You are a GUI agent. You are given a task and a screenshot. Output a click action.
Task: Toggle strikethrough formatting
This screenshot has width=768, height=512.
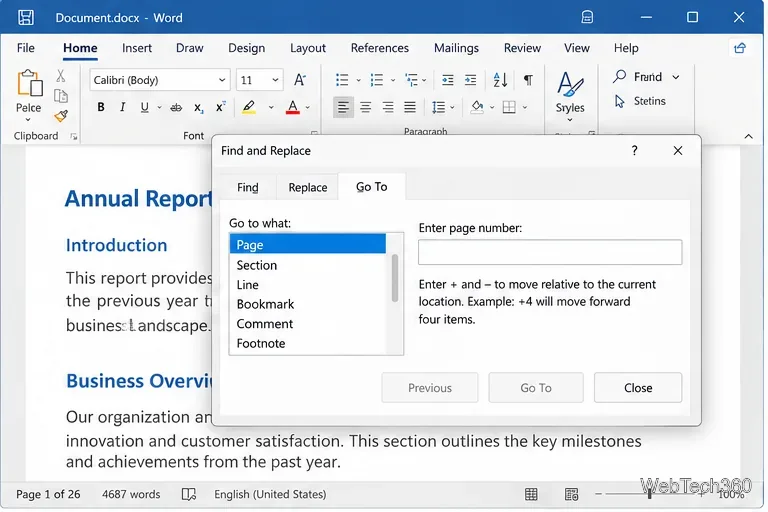click(176, 107)
